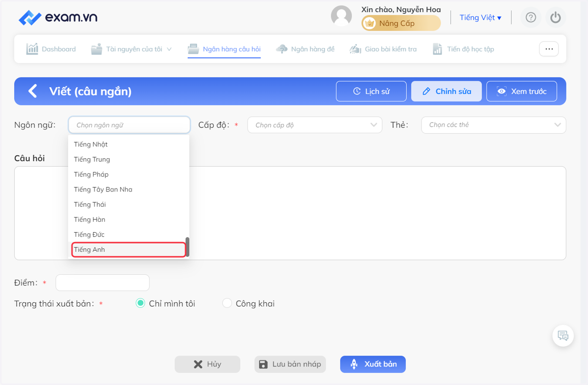This screenshot has width=588, height=385.
Task: Pick Tiếng Hàn from the list
Action: click(x=128, y=219)
